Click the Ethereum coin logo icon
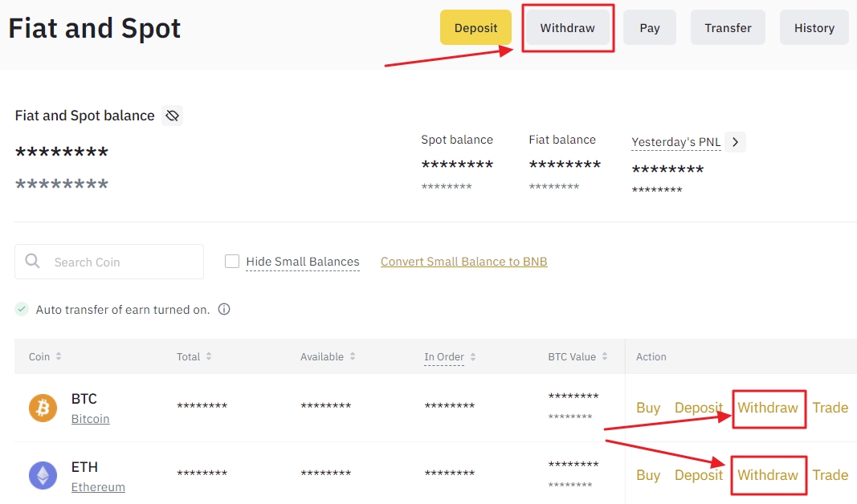The height and width of the screenshot is (504, 857). click(x=43, y=476)
